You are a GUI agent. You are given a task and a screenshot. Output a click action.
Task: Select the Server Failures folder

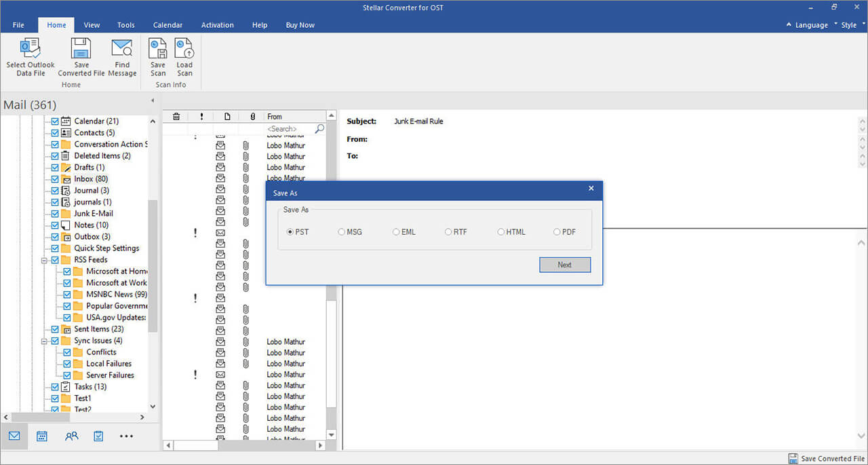(110, 375)
